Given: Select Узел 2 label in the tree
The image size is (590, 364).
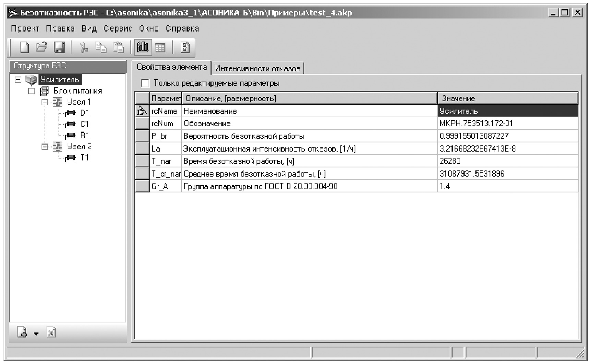Looking at the screenshot, I should pyautogui.click(x=79, y=147).
